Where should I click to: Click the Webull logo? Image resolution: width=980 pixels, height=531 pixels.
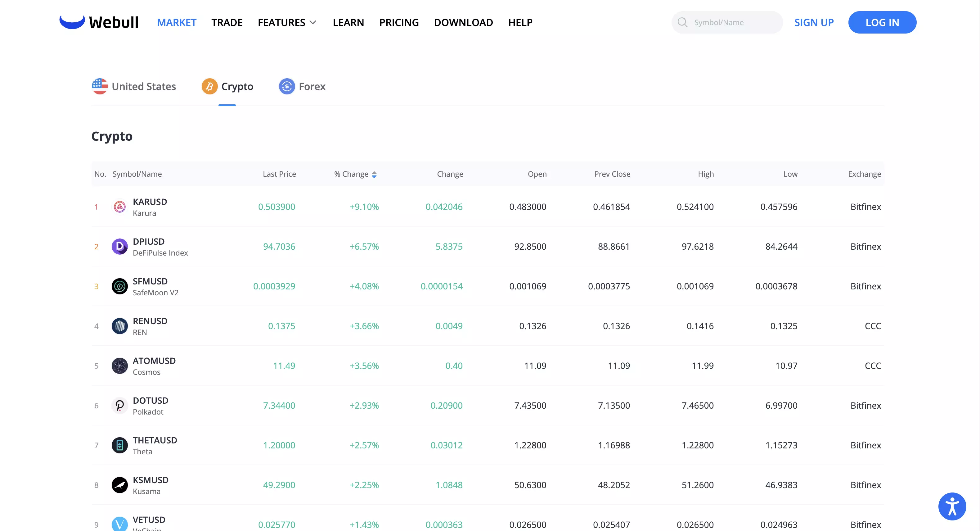click(99, 22)
